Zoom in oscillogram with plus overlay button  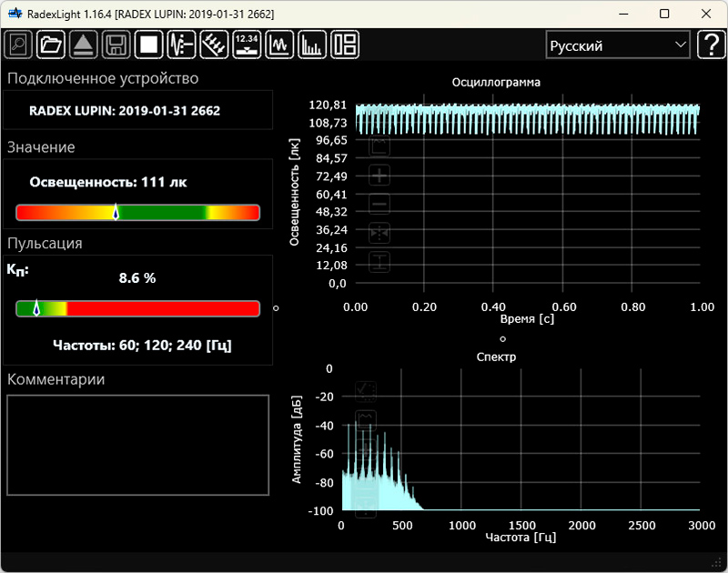pyautogui.click(x=380, y=176)
